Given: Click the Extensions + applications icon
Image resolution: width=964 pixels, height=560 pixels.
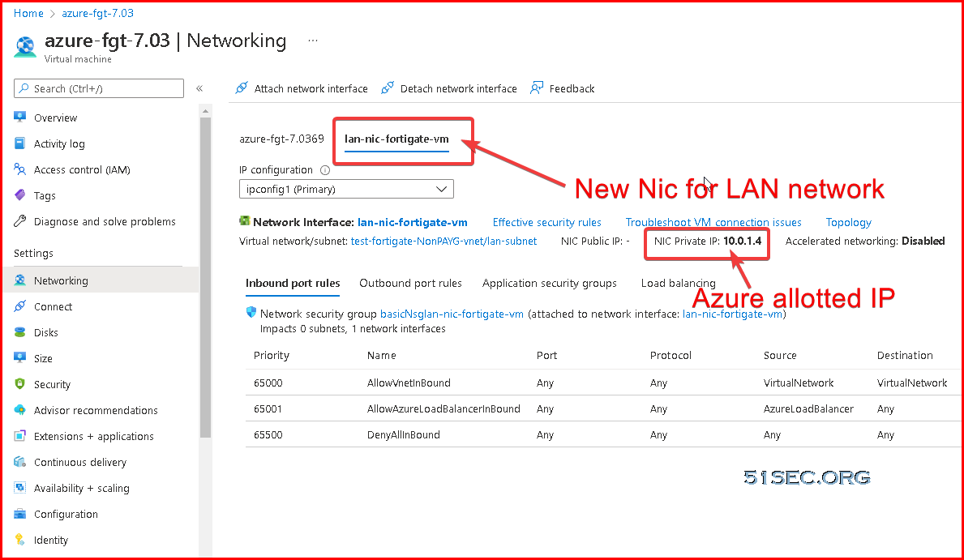Looking at the screenshot, I should 19,436.
